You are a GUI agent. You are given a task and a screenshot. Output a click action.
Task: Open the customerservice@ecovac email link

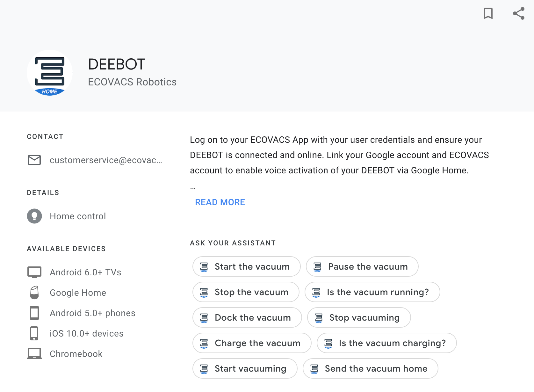click(106, 160)
